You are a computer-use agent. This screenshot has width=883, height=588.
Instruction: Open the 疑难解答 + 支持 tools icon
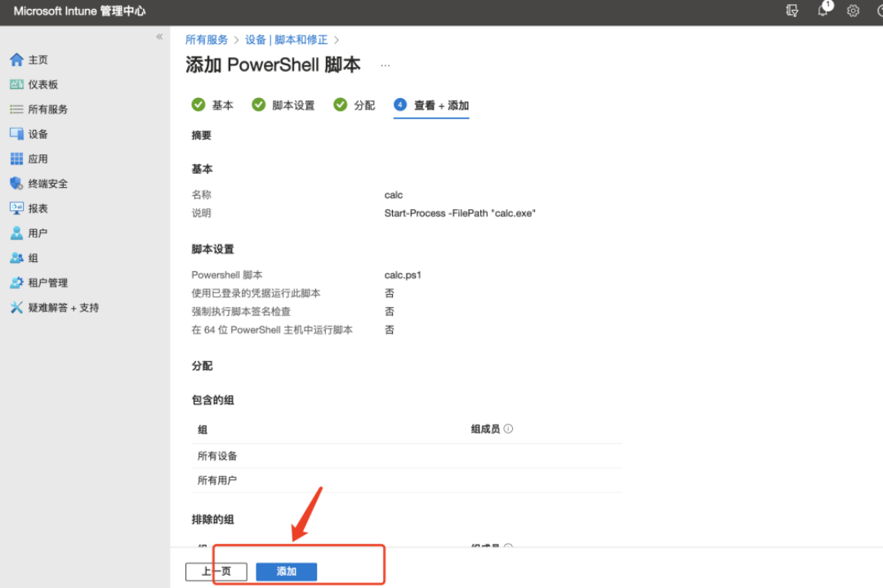tap(17, 308)
